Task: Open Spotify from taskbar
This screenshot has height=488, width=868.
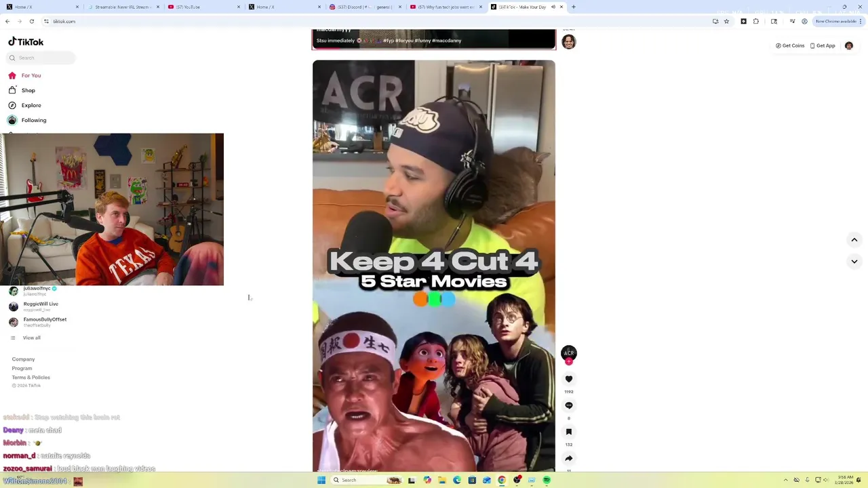Action: pyautogui.click(x=547, y=480)
